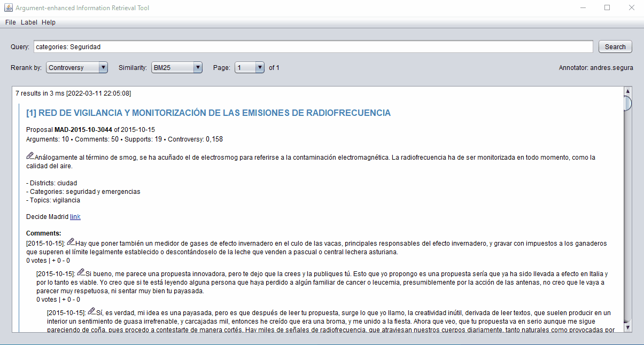Close the Argument-enhanced Information Retrieval Tool window
Image resolution: width=644 pixels, height=345 pixels.
pyautogui.click(x=632, y=7)
